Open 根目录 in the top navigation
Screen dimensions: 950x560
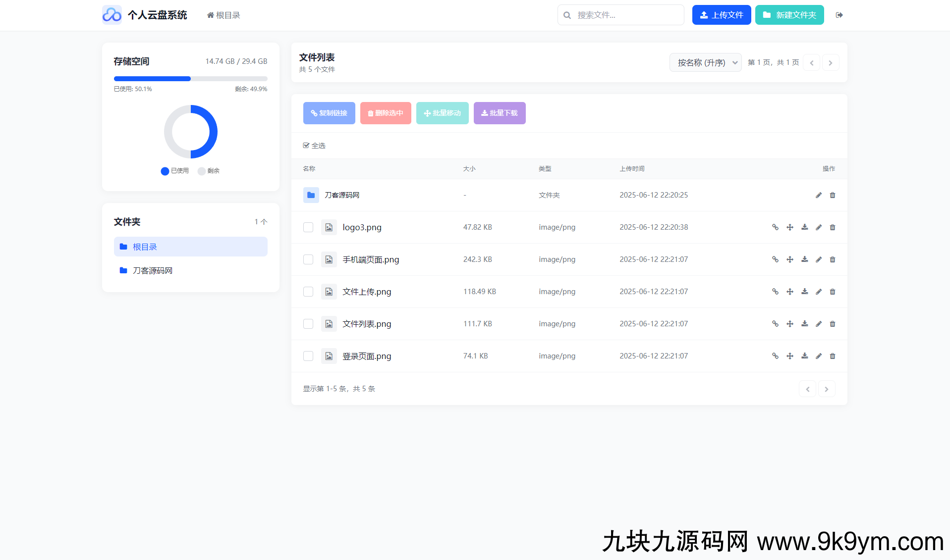click(x=223, y=15)
